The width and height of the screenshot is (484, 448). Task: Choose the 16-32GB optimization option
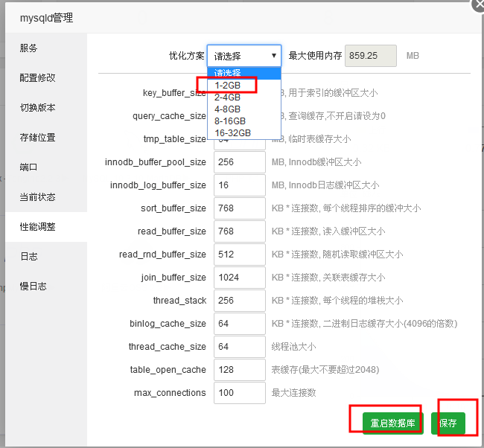(244, 133)
